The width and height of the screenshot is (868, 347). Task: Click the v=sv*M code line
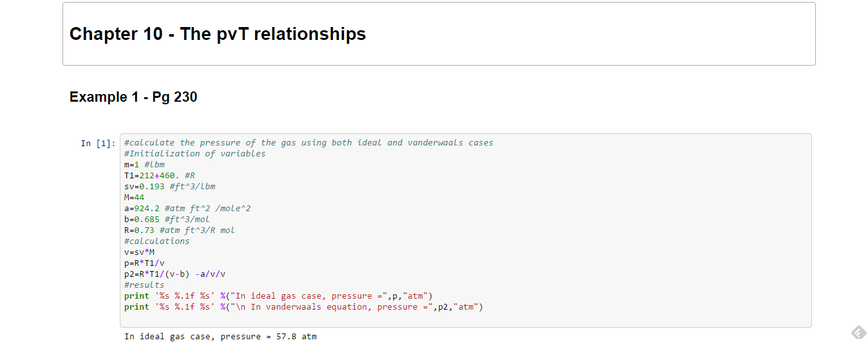(139, 252)
